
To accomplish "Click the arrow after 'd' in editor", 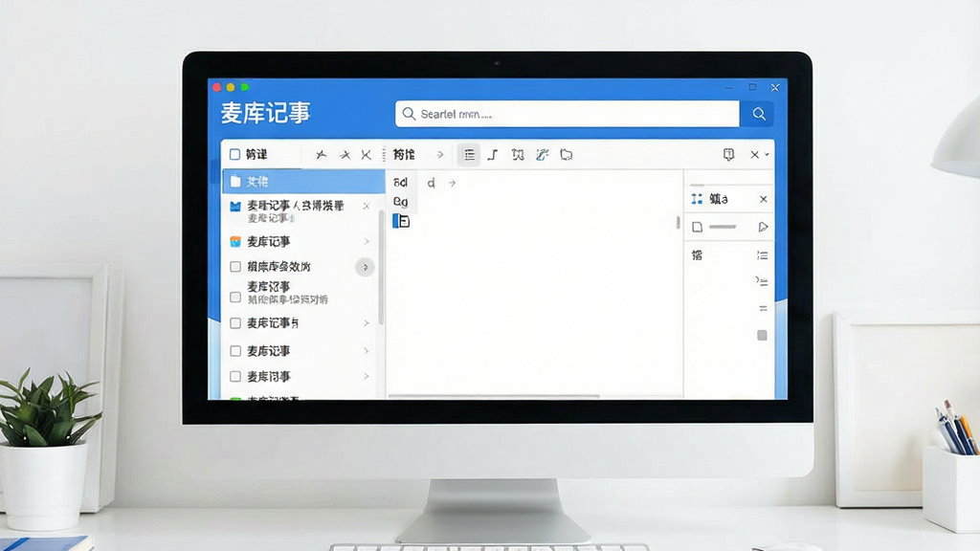I will pos(452,183).
